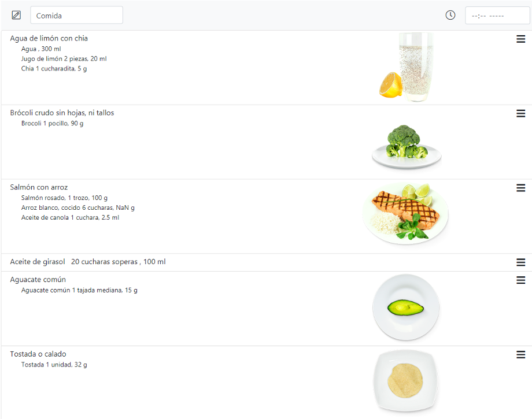Click the Salmón con arroz title
The height and width of the screenshot is (419, 532).
(x=39, y=187)
